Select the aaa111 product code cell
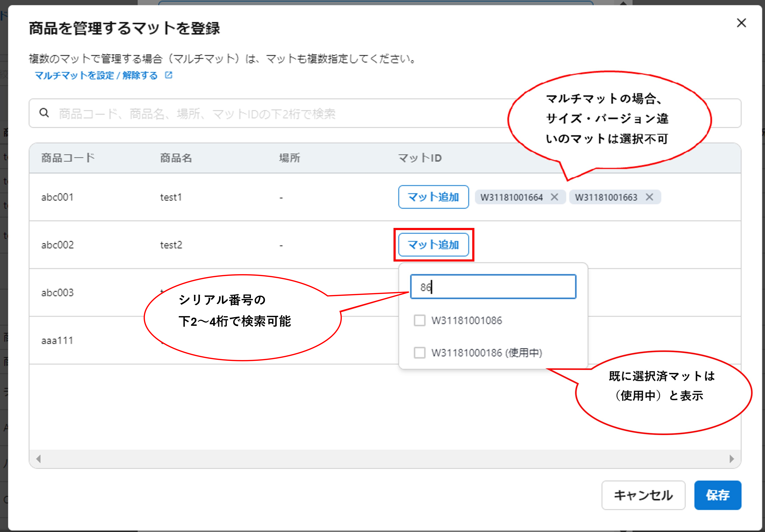 [x=57, y=340]
